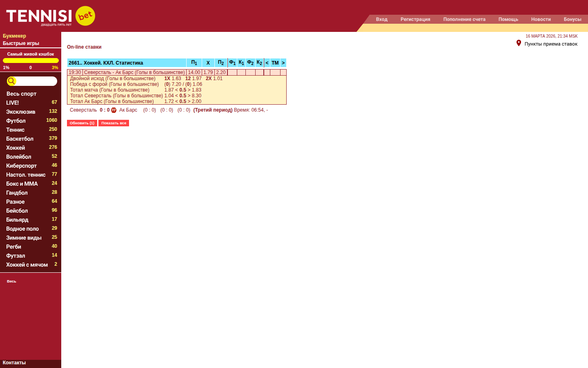588x368 pixels.
Task: Click the red puck icon beside score
Action: coord(114,110)
